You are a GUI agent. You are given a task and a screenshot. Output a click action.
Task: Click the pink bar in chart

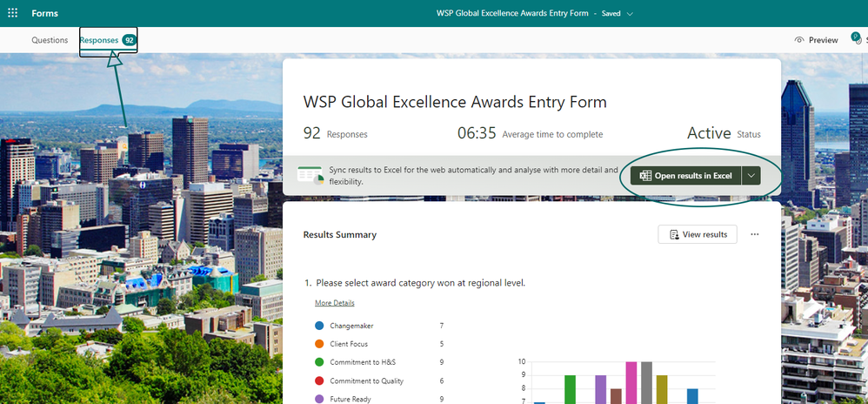(631, 382)
